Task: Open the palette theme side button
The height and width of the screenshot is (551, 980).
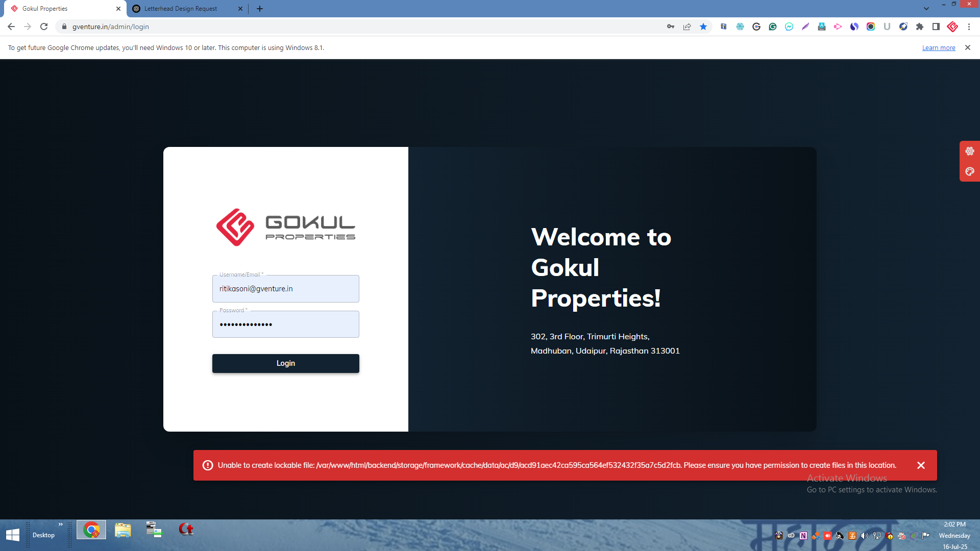Action: pyautogui.click(x=970, y=171)
